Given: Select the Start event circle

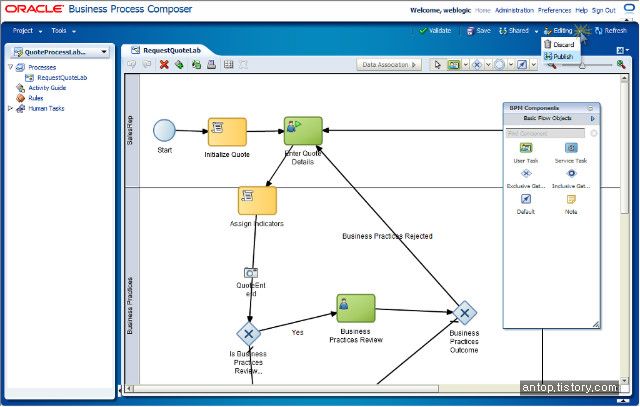Looking at the screenshot, I should coord(164,131).
